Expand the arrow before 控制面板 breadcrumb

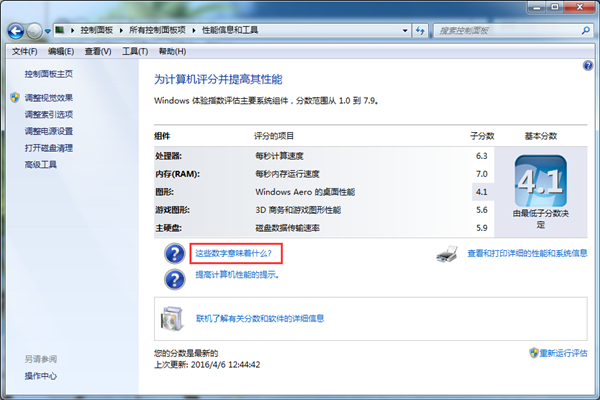[x=72, y=30]
